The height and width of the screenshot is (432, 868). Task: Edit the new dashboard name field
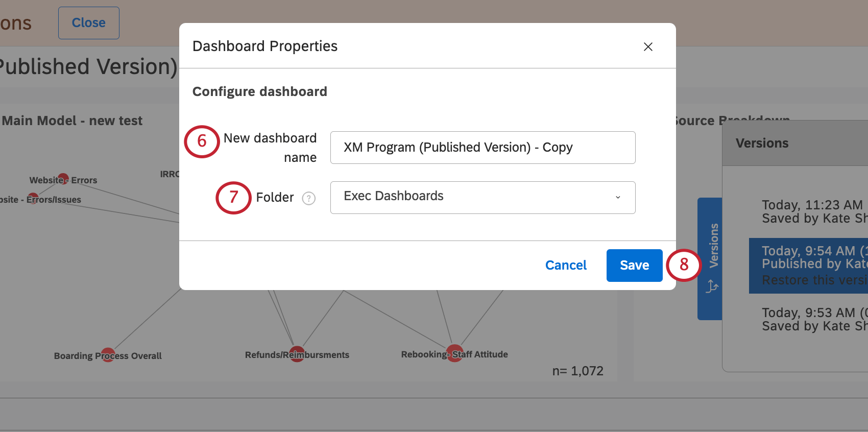click(x=483, y=148)
